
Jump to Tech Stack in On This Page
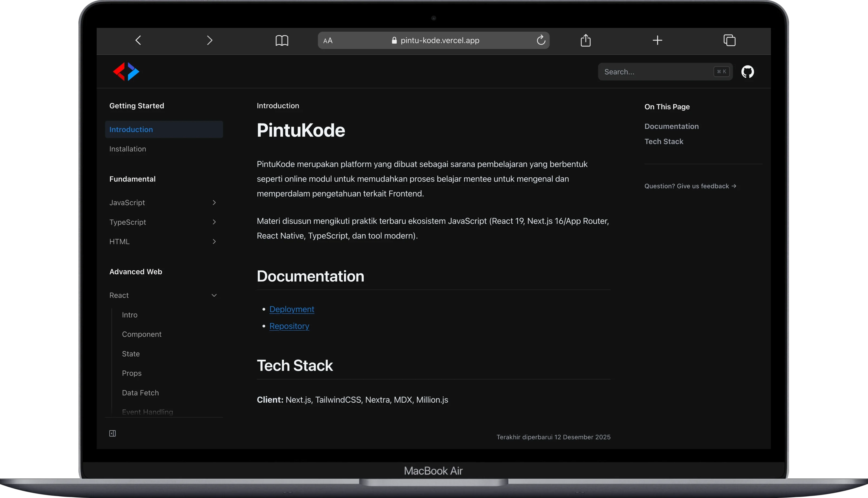pos(664,142)
